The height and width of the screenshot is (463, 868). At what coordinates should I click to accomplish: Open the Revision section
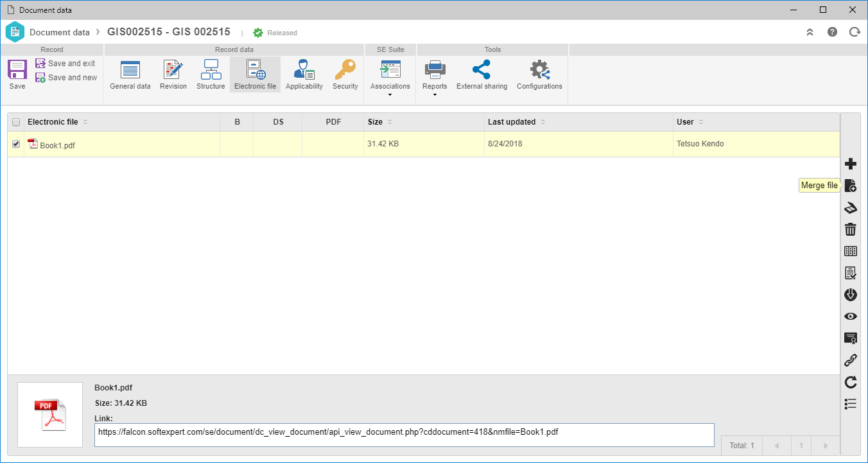(x=173, y=74)
